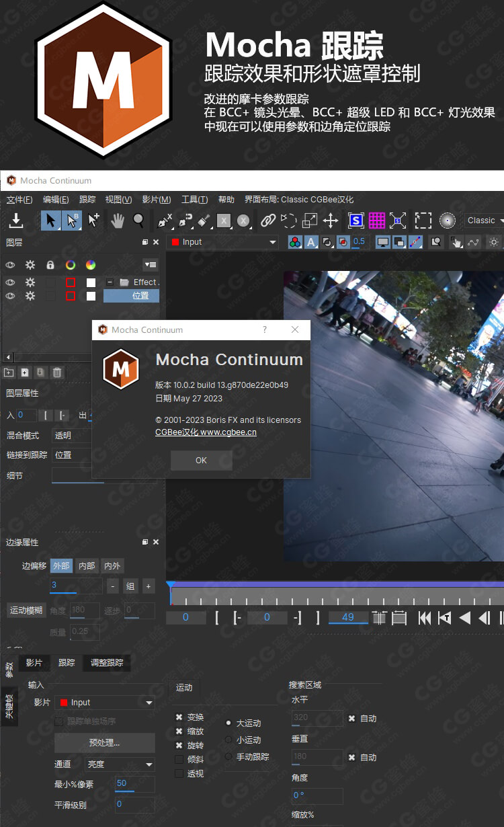504x827 pixels.
Task: Open the 混合模式 dropdown showing 透明
Action: (x=71, y=435)
